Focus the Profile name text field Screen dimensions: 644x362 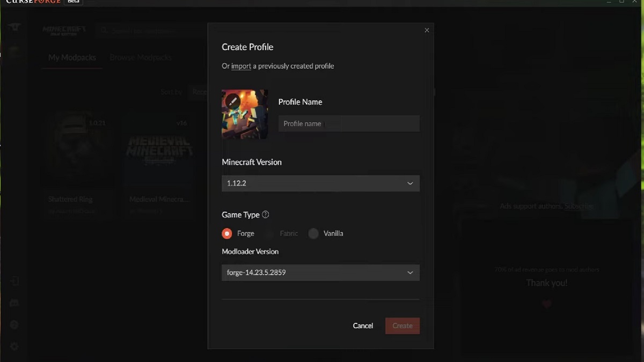pos(349,123)
